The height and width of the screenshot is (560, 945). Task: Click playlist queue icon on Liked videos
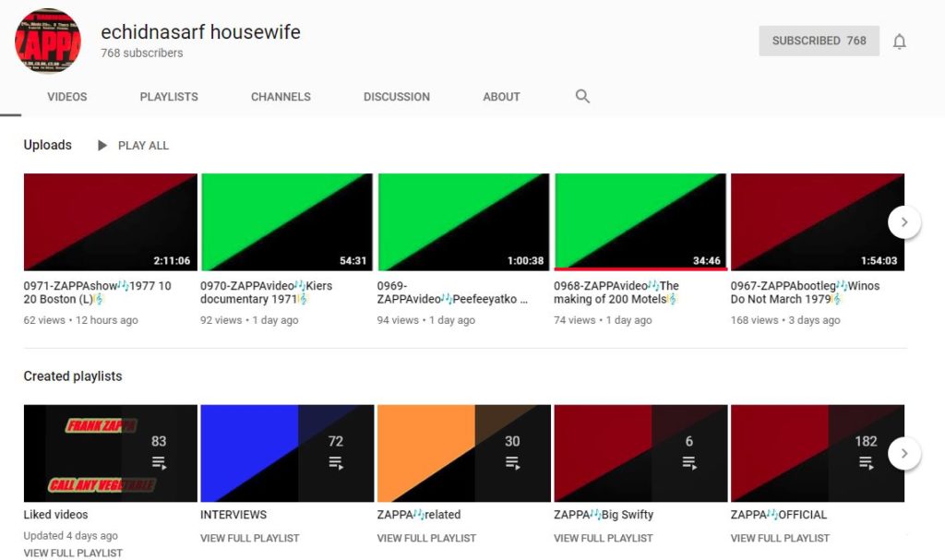(x=159, y=463)
